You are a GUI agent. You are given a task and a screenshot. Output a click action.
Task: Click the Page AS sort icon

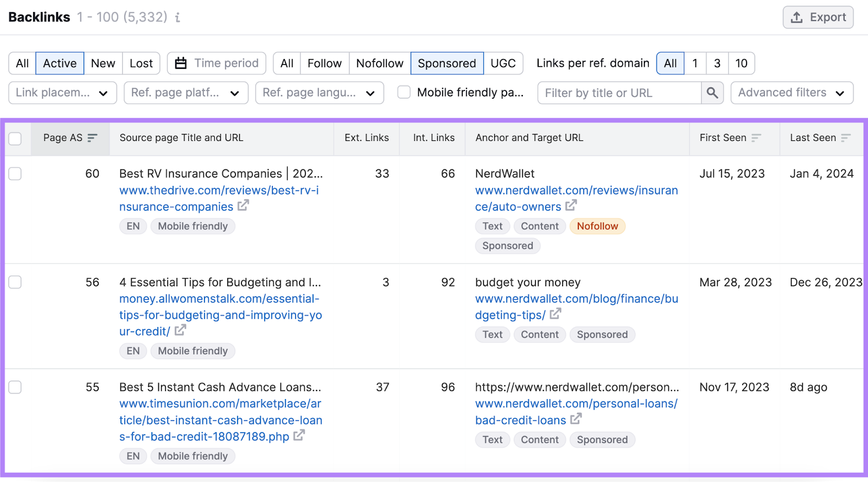pyautogui.click(x=93, y=138)
